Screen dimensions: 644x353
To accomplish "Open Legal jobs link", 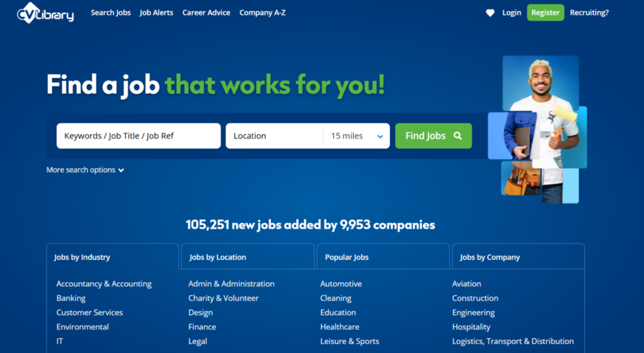I will (x=198, y=341).
